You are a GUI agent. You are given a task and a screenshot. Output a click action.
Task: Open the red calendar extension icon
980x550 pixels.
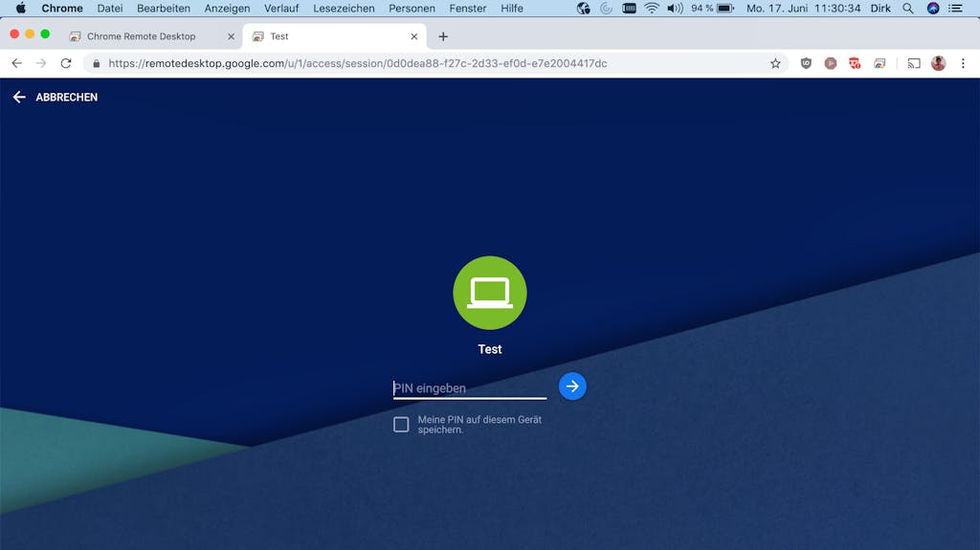pyautogui.click(x=855, y=63)
